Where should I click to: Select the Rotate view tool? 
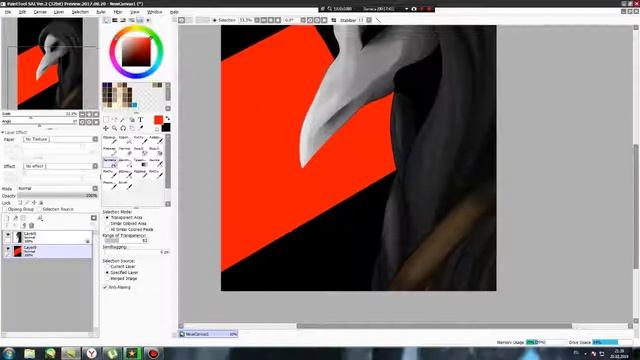pyautogui.click(x=123, y=128)
